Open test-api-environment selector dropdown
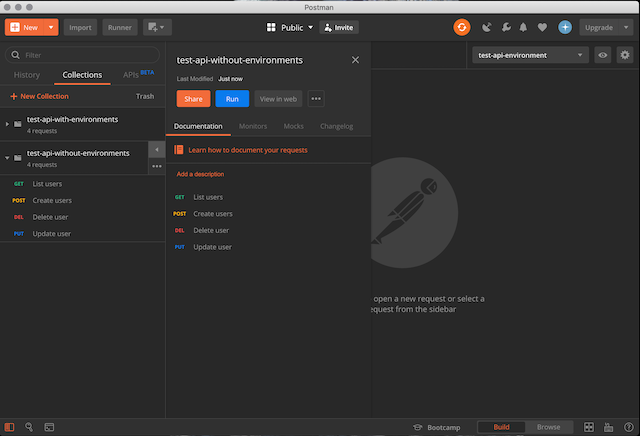 [530, 55]
